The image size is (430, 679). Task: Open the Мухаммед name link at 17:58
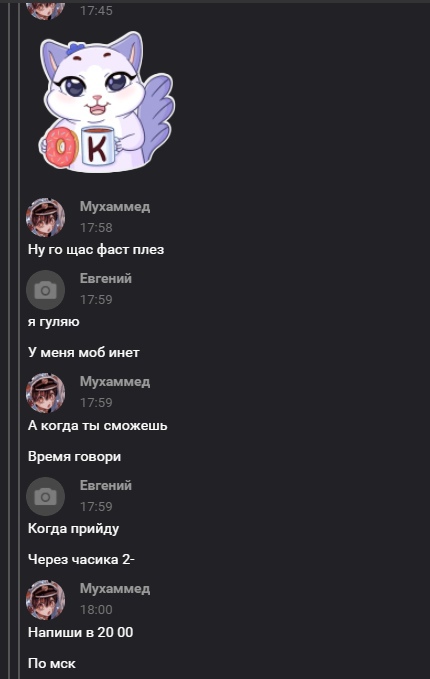[x=115, y=207]
